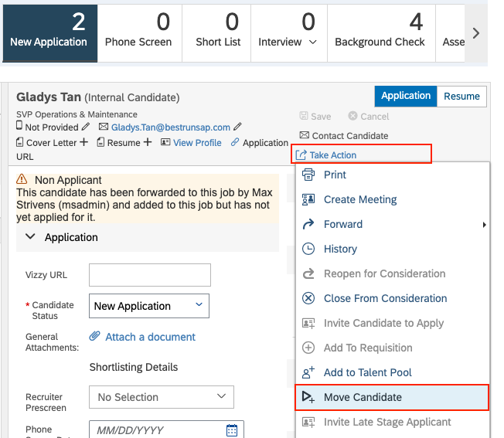
Task: Switch to the Resume tab
Action: 461,97
